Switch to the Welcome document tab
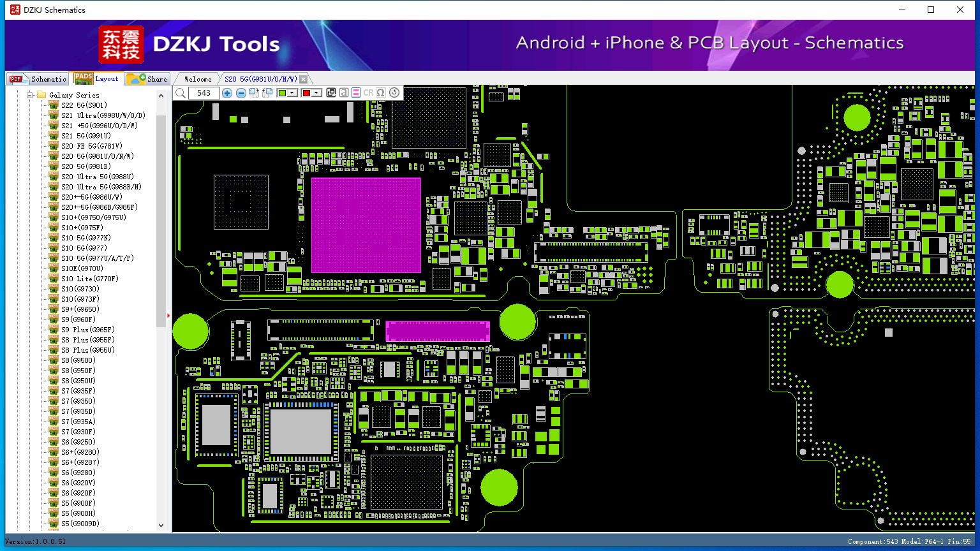Viewport: 980px width, 551px height. pos(198,79)
